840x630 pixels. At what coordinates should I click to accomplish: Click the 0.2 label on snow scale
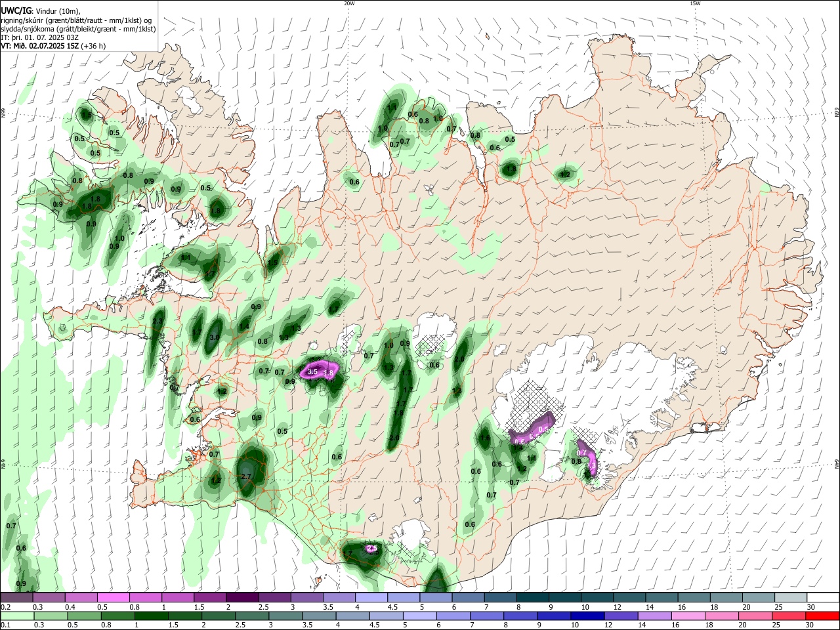point(5,607)
